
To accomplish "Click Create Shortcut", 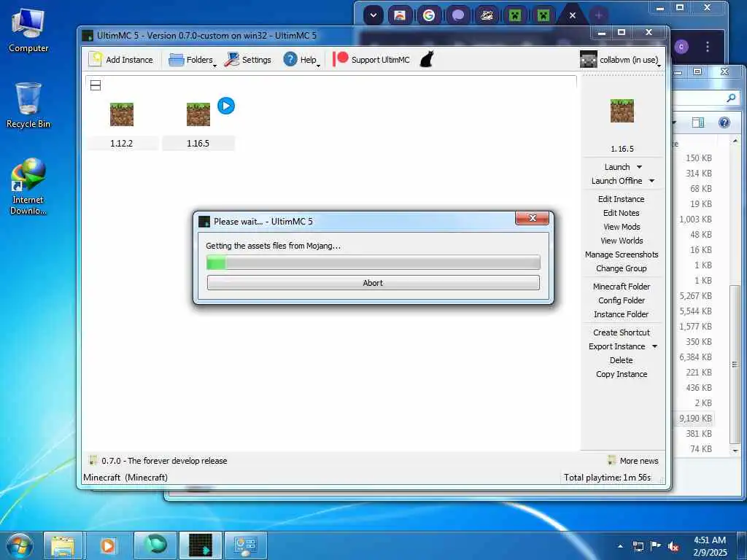I will pyautogui.click(x=622, y=332).
